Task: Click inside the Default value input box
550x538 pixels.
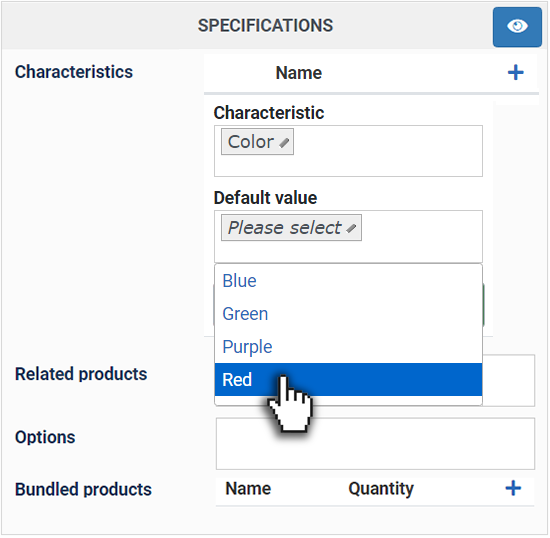Action: [x=348, y=237]
